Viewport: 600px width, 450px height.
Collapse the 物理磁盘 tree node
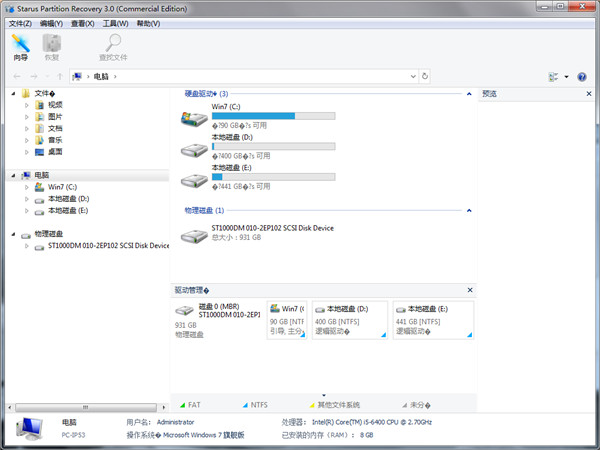[13, 234]
